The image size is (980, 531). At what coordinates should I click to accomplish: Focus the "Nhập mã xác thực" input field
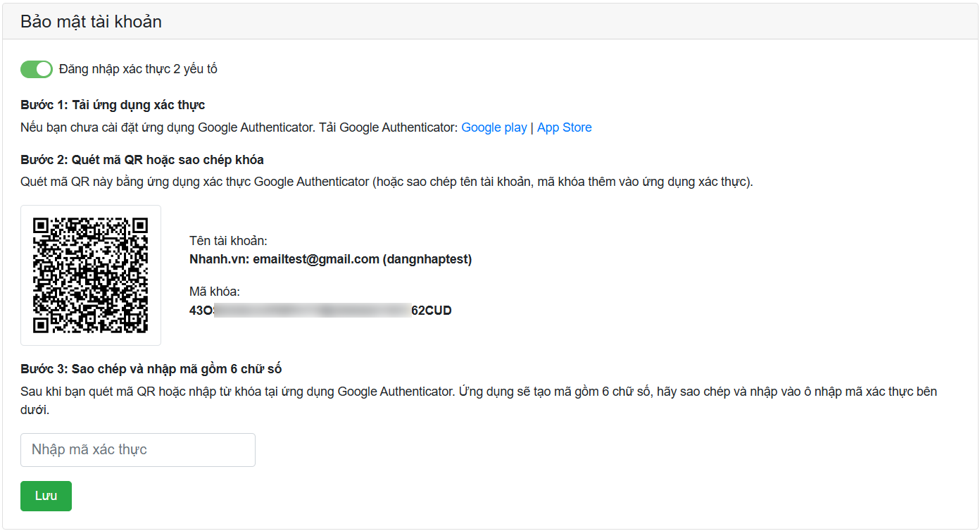(x=138, y=450)
